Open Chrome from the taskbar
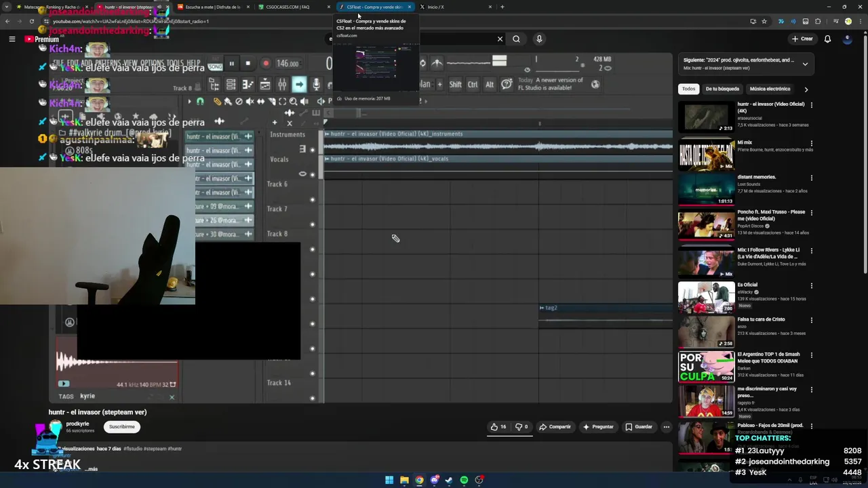Image resolution: width=868 pixels, height=488 pixels. 419,480
